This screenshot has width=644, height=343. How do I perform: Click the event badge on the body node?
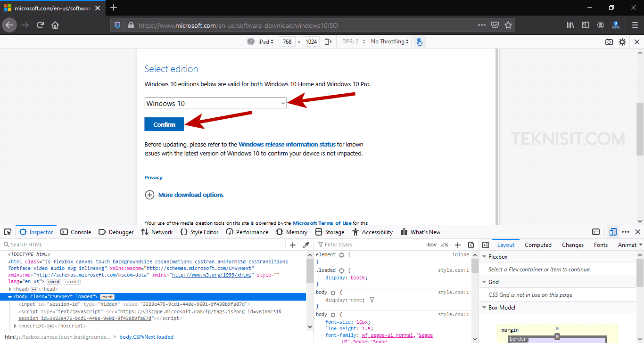(107, 297)
